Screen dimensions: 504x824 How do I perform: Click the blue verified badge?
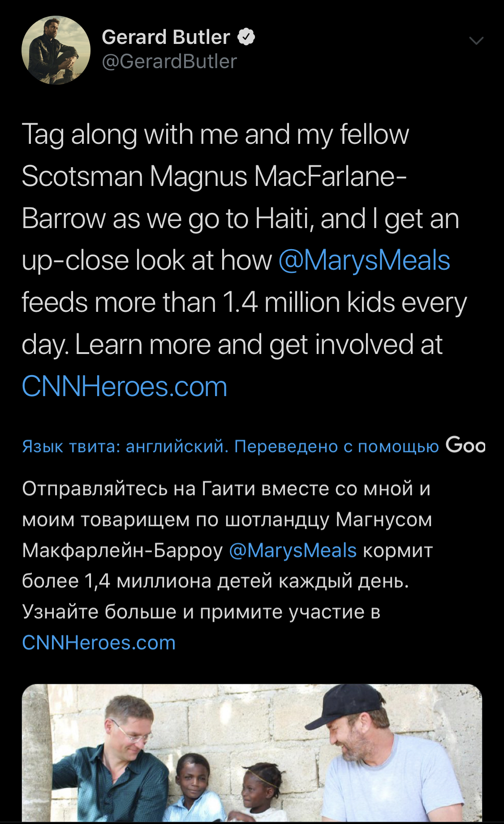[x=246, y=37]
